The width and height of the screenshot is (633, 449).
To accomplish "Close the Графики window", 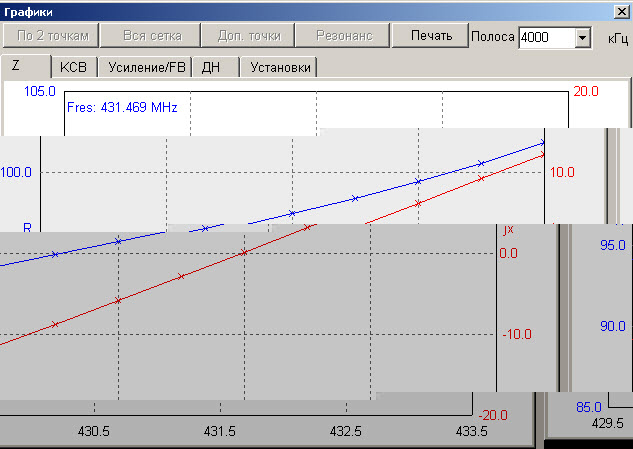I will click(622, 10).
